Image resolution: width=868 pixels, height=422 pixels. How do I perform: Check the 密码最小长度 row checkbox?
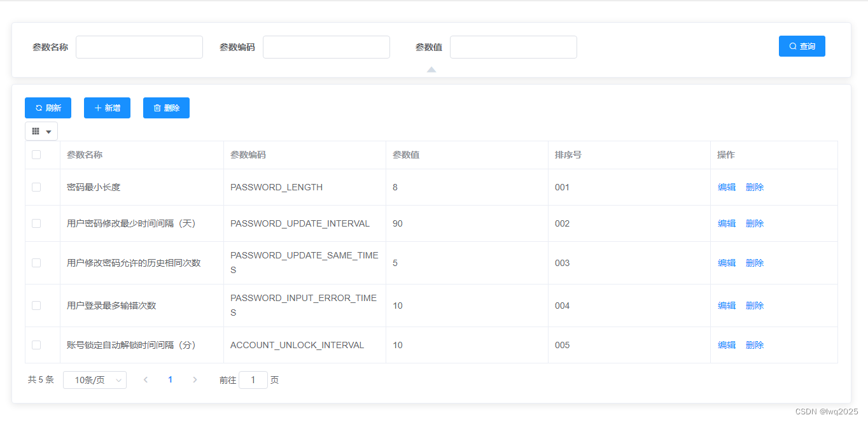click(36, 187)
